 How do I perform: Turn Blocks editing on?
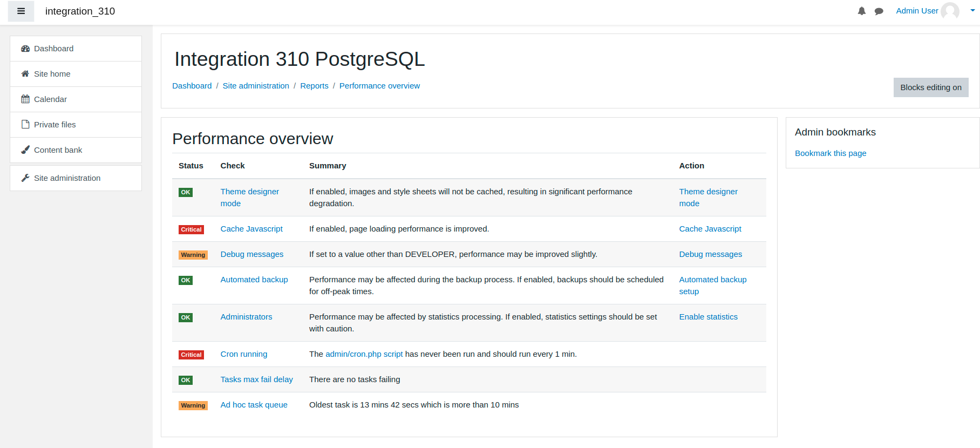click(931, 87)
